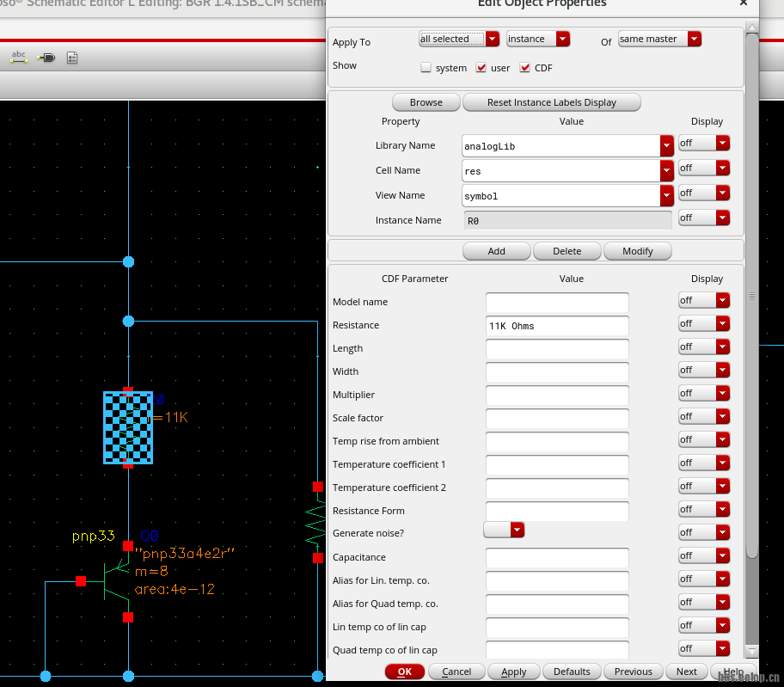Click the Width input field
Image resolution: width=784 pixels, height=687 pixels.
click(x=557, y=372)
